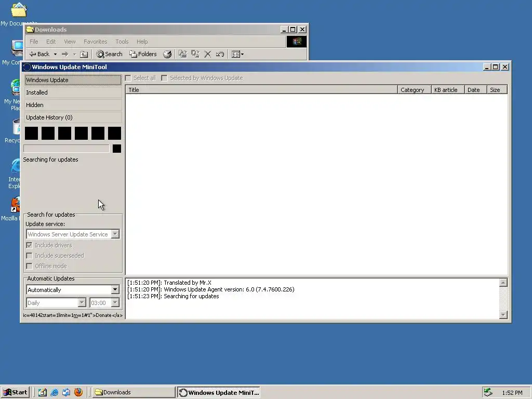Open the Update service dropdown
Screen dimensions: 532x399
pos(115,234)
